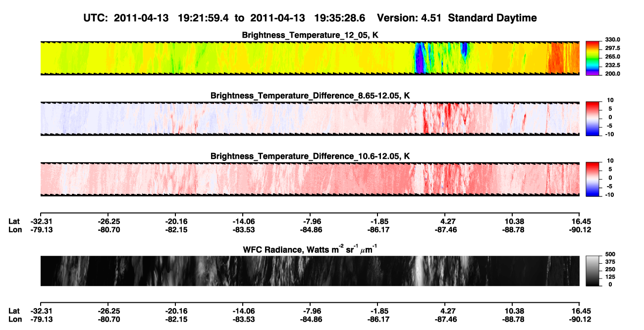
Task: Click the Brightness_Temperature_12_05, K panel title
Action: pyautogui.click(x=310, y=35)
